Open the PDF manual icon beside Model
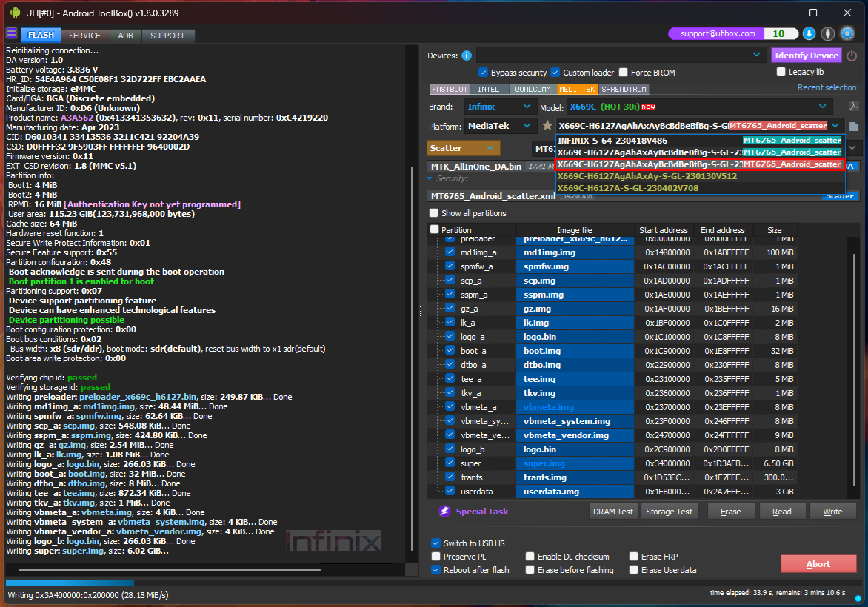The width and height of the screenshot is (868, 607). [854, 107]
